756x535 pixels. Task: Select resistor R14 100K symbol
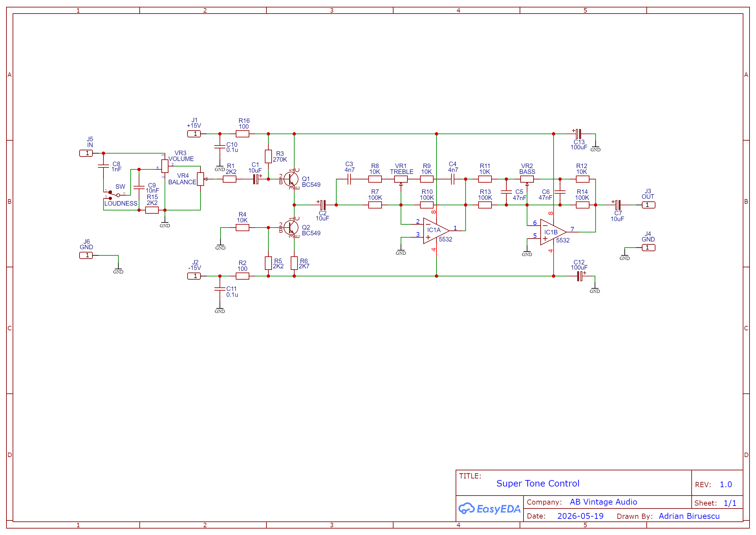(x=582, y=205)
